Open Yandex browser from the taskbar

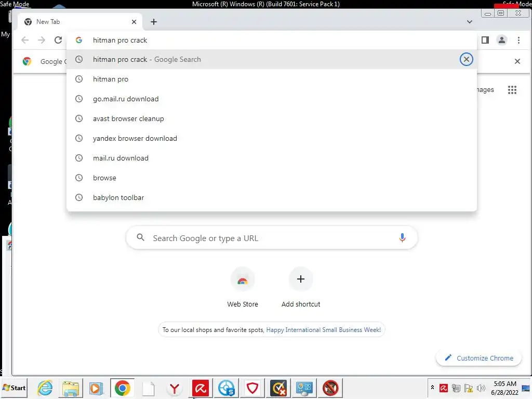(x=175, y=388)
